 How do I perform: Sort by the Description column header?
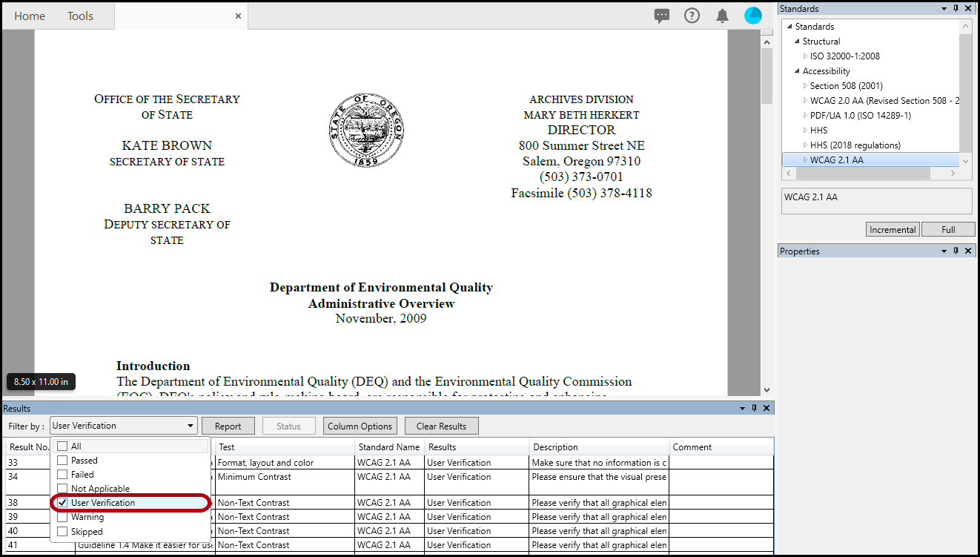pyautogui.click(x=599, y=447)
